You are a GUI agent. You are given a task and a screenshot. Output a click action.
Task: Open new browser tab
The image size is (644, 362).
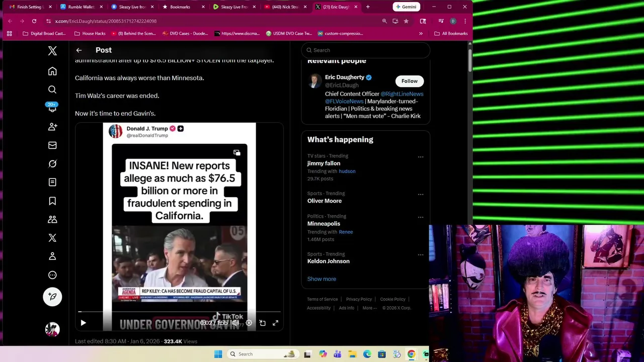pyautogui.click(x=368, y=7)
